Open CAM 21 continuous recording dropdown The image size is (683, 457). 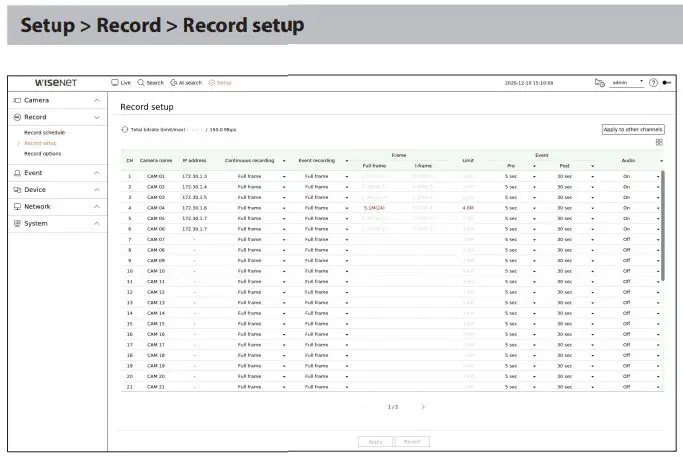point(284,387)
